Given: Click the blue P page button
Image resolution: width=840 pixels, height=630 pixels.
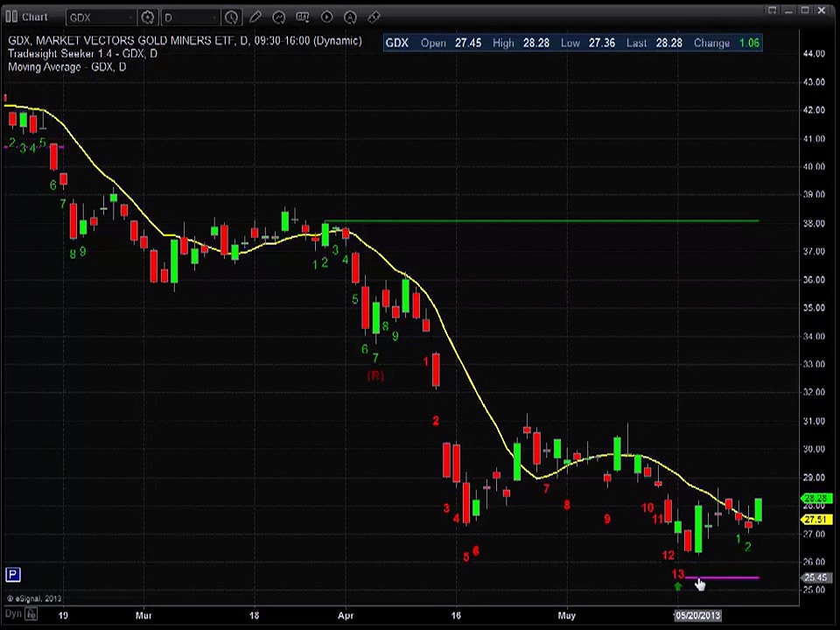Looking at the screenshot, I should click(x=13, y=575).
